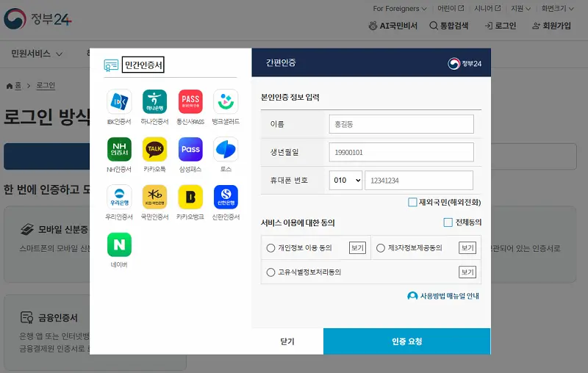Pick the 토스 icon
This screenshot has height=373, width=588.
pyautogui.click(x=226, y=149)
